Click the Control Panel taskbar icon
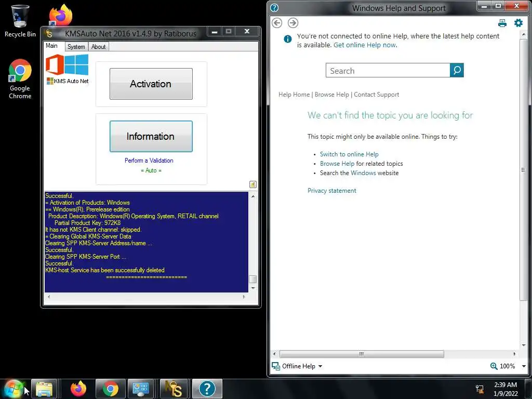 click(x=140, y=389)
